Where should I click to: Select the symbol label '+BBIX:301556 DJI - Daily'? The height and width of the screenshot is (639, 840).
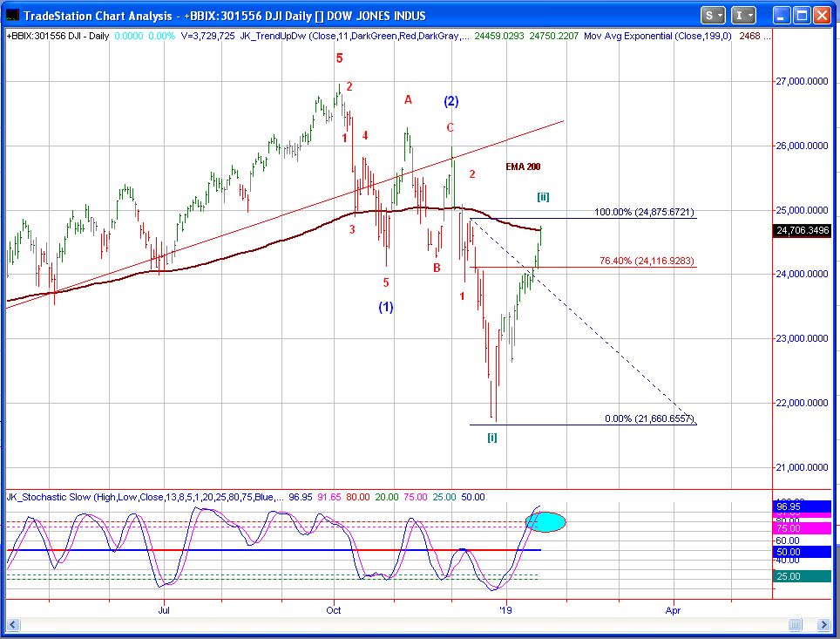click(58, 36)
